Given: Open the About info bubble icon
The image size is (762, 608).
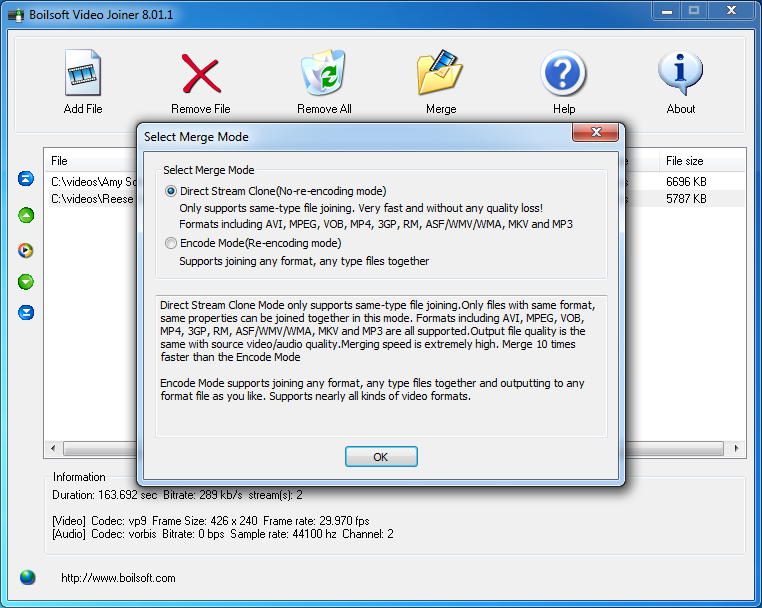Looking at the screenshot, I should (680, 72).
